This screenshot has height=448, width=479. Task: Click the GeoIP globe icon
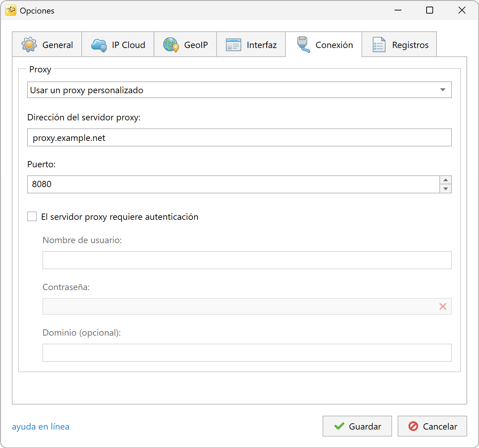(x=171, y=45)
